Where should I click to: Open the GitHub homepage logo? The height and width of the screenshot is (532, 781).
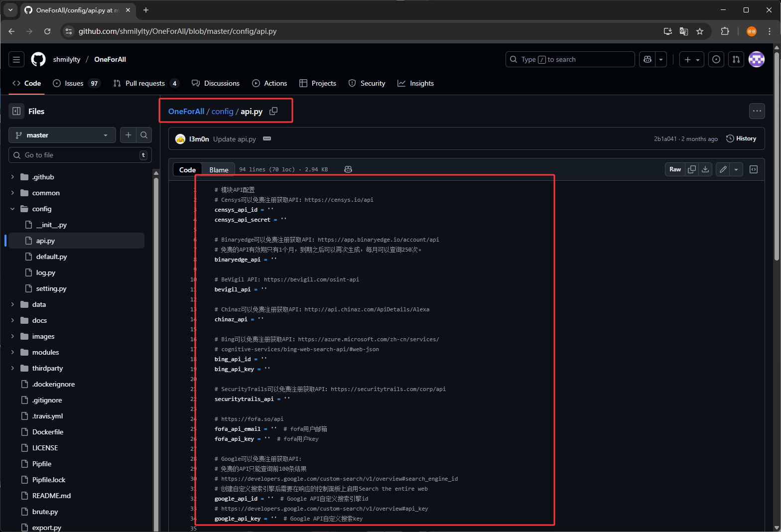(38, 59)
